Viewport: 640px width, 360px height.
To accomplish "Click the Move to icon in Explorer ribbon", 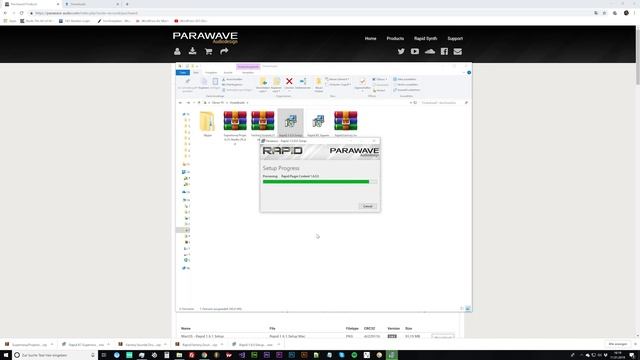I will coord(263,82).
